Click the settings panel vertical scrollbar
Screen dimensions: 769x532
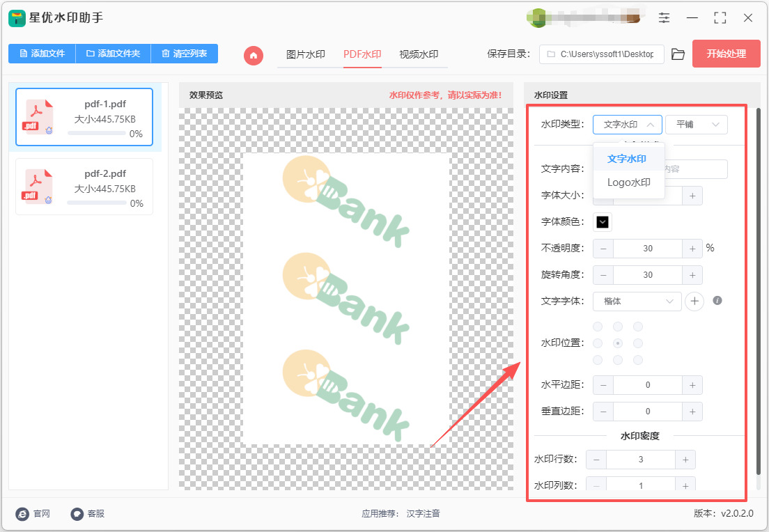click(759, 292)
